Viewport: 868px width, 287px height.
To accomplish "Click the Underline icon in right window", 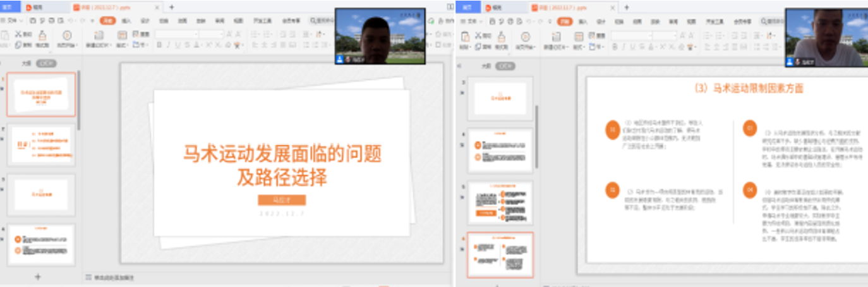I will [x=633, y=47].
